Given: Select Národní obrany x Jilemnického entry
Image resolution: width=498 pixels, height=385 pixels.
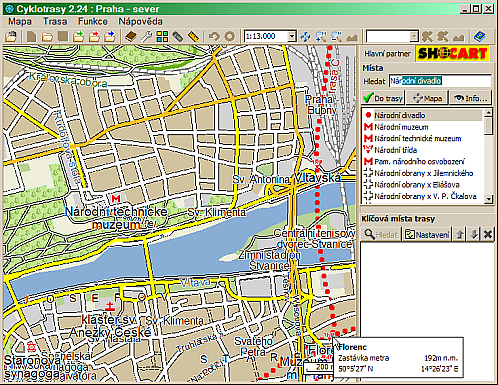Looking at the screenshot, I should [x=423, y=173].
